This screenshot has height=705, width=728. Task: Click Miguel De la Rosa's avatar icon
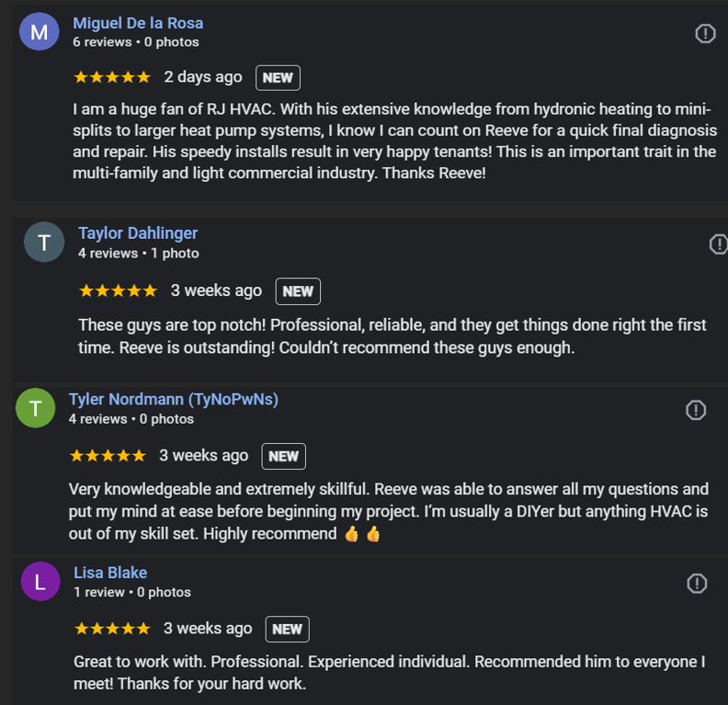click(x=39, y=32)
